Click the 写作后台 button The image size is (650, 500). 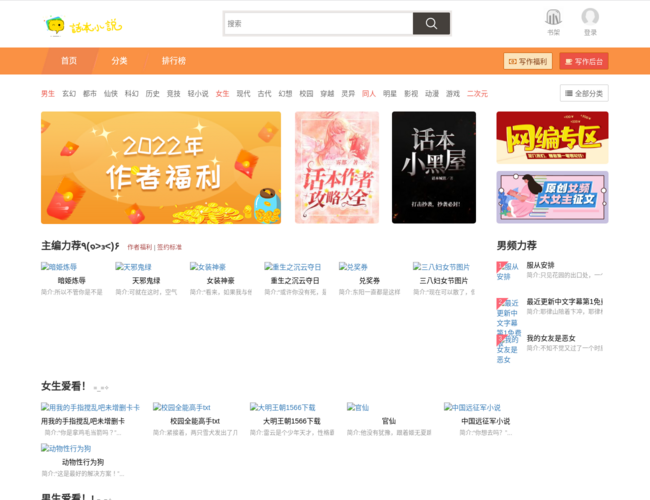[584, 61]
